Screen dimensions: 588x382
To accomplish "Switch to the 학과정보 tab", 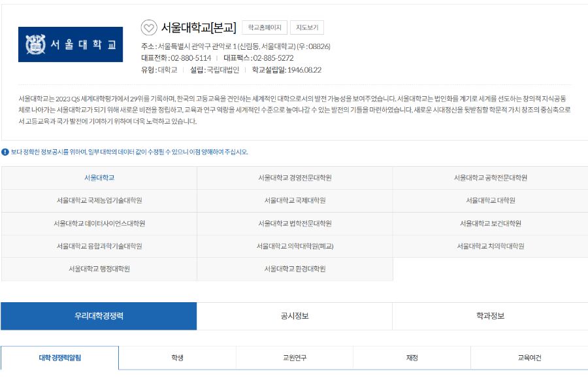I will (489, 315).
